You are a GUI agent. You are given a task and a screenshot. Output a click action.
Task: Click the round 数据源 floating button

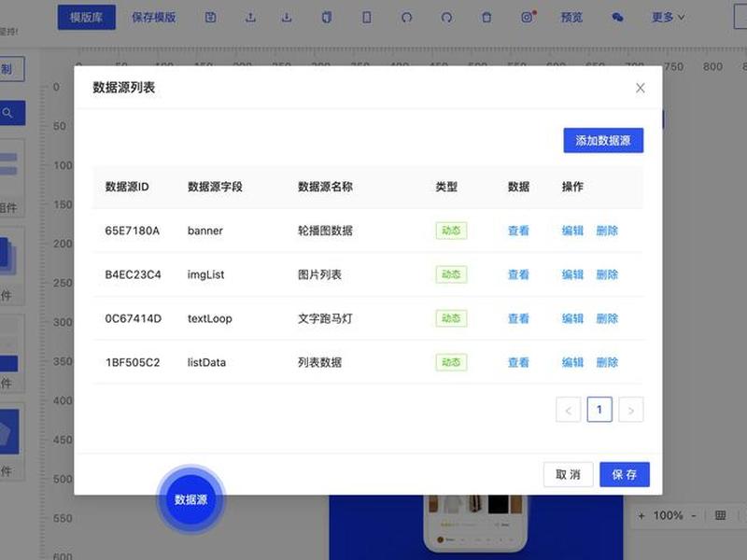pyautogui.click(x=191, y=499)
